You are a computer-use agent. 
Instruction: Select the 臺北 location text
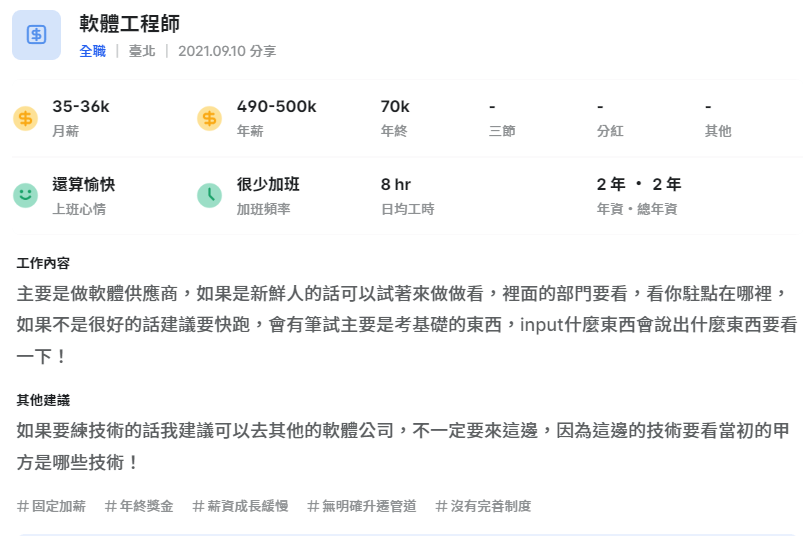pyautogui.click(x=142, y=51)
